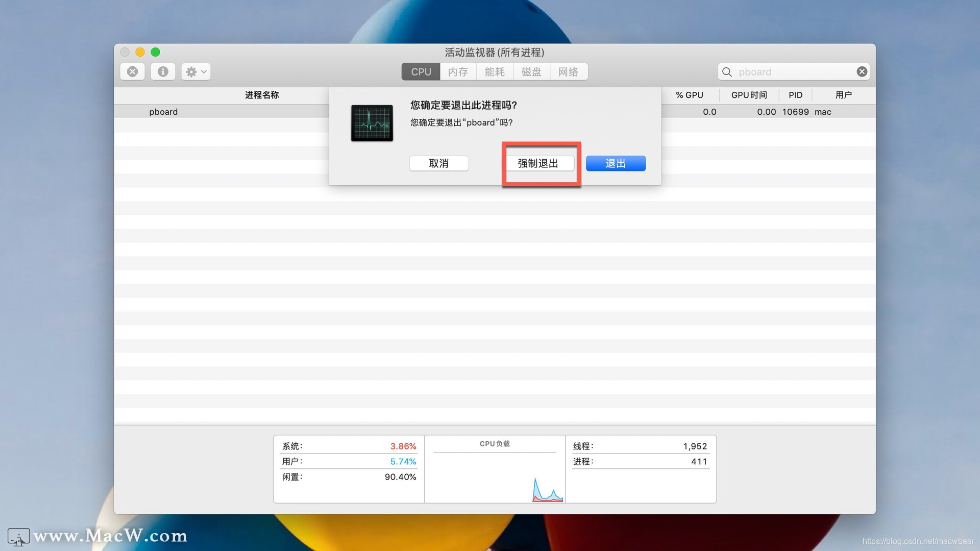Click the CPU load graph area
This screenshot has width=980, height=551.
click(x=495, y=471)
